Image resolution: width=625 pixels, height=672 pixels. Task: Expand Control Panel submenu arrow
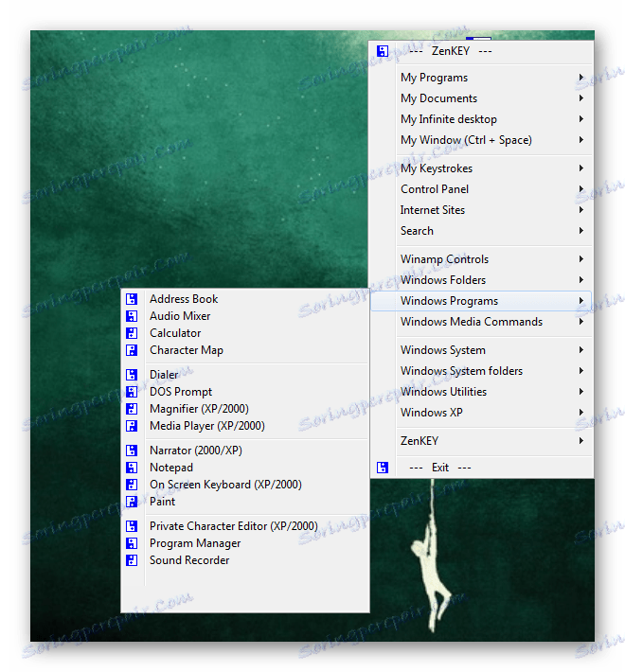pos(581,189)
